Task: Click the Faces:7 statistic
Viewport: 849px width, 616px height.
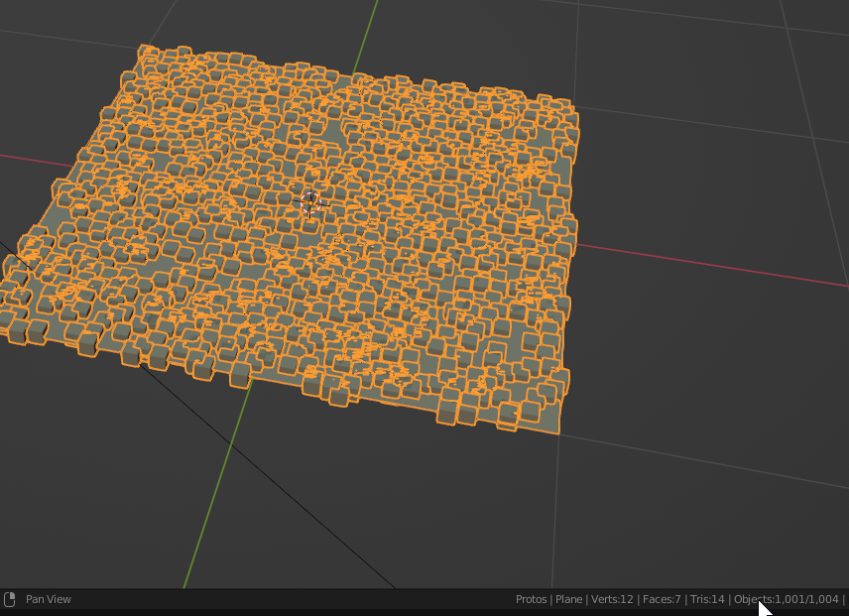Action: [x=660, y=599]
